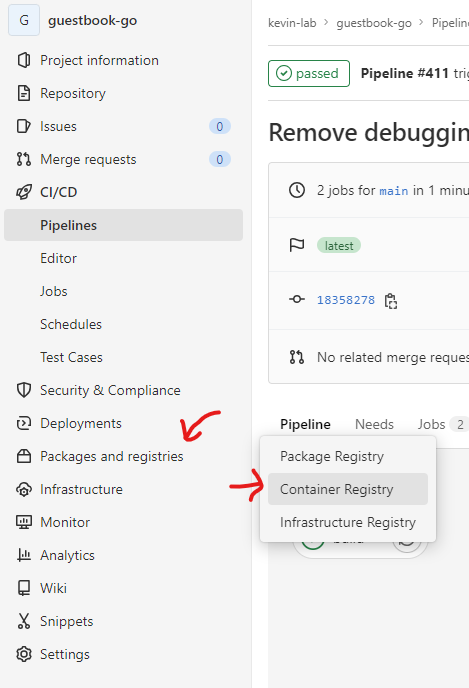The width and height of the screenshot is (469, 688).
Task: Click the Packages and registries box icon
Action: pos(24,456)
